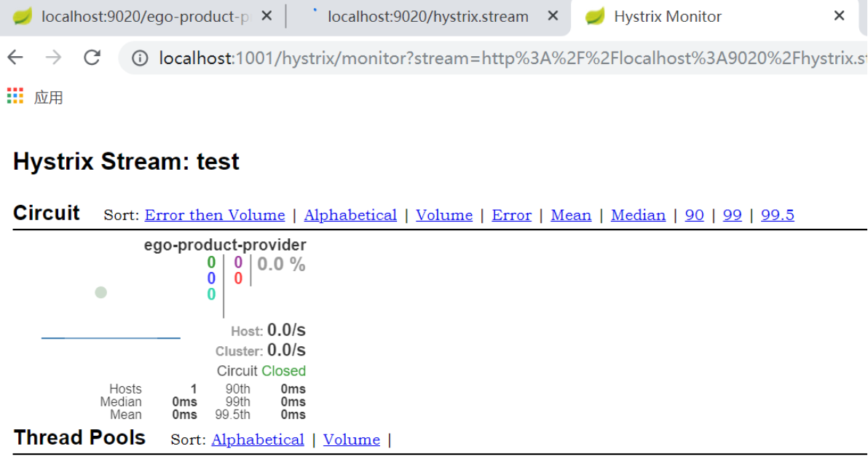868x465 pixels.
Task: Reload the Hystrix Monitor page
Action: pos(92,57)
